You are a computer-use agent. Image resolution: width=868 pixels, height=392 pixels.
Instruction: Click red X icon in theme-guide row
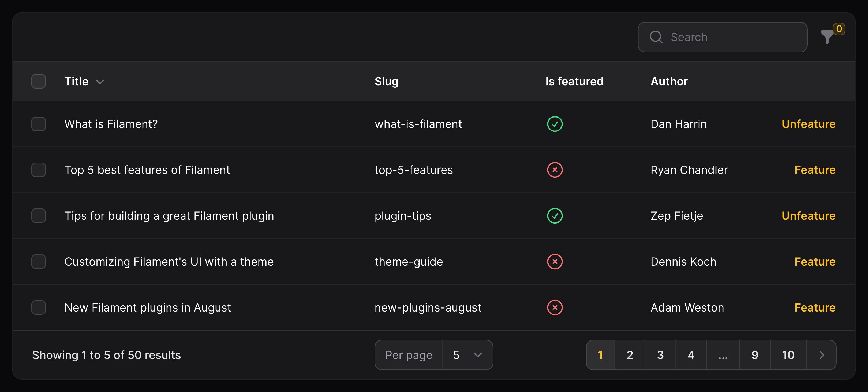pyautogui.click(x=555, y=261)
